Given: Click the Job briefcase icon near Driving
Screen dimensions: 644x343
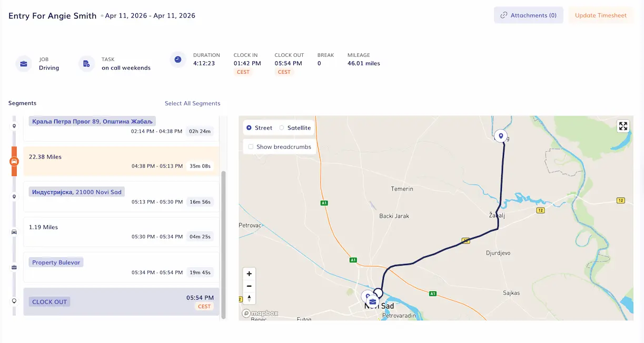Looking at the screenshot, I should tap(23, 63).
